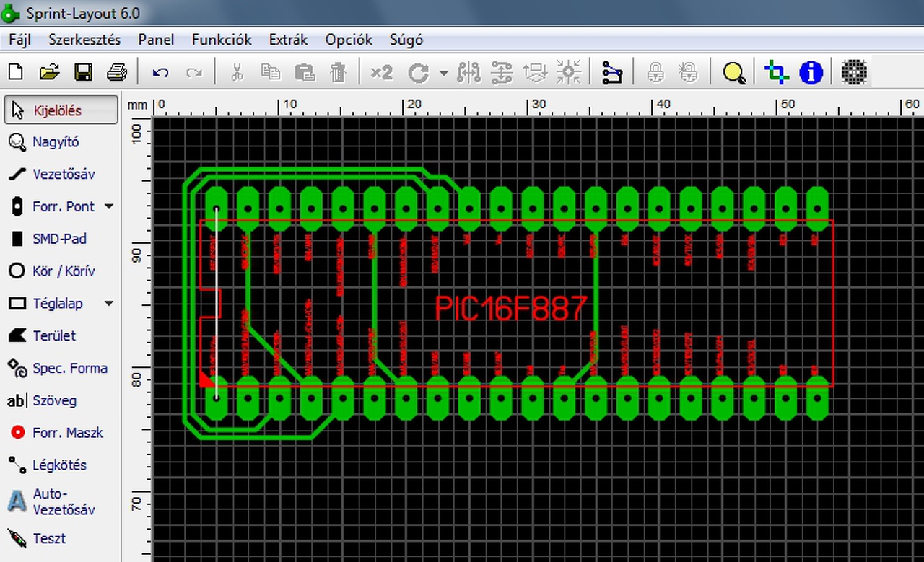Select the Kijelölés selection tool
The width and height of the screenshot is (924, 562).
click(x=62, y=110)
